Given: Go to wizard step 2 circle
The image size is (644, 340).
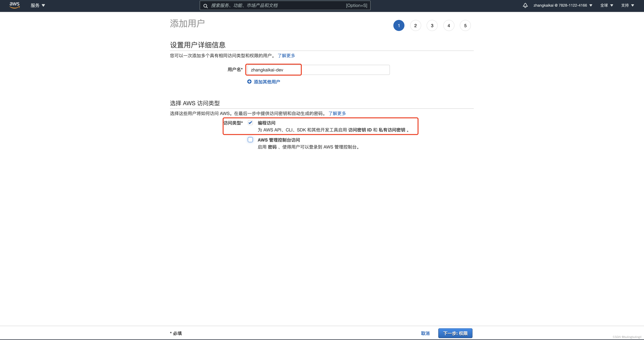Looking at the screenshot, I should (x=416, y=25).
